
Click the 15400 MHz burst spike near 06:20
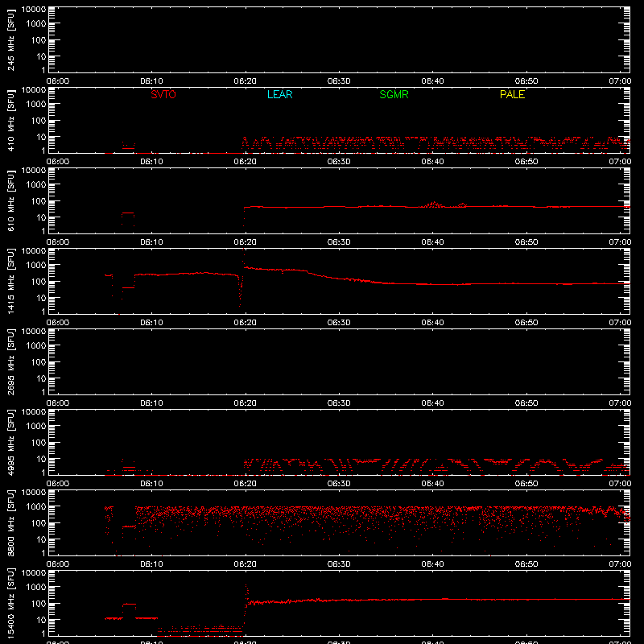pos(246,594)
